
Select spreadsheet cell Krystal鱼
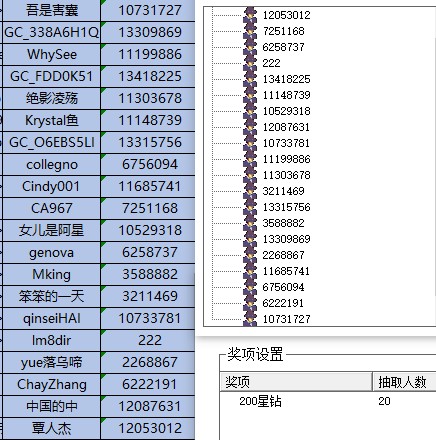(51, 120)
